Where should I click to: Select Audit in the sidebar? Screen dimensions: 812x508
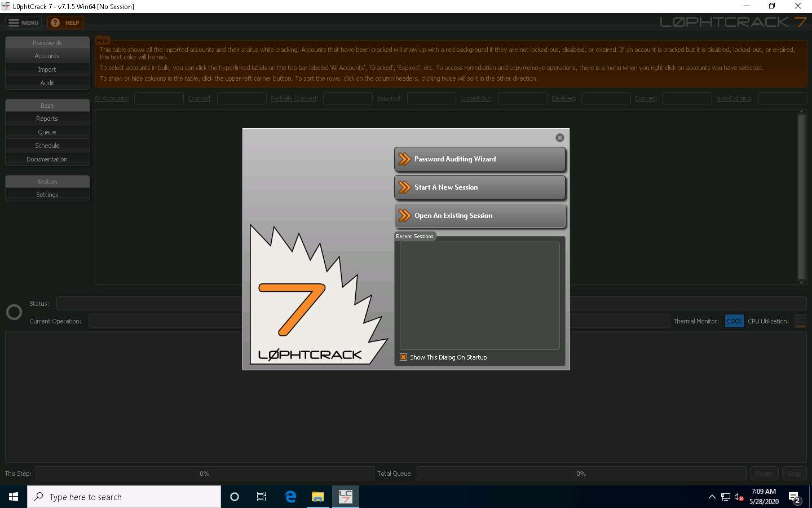click(47, 83)
